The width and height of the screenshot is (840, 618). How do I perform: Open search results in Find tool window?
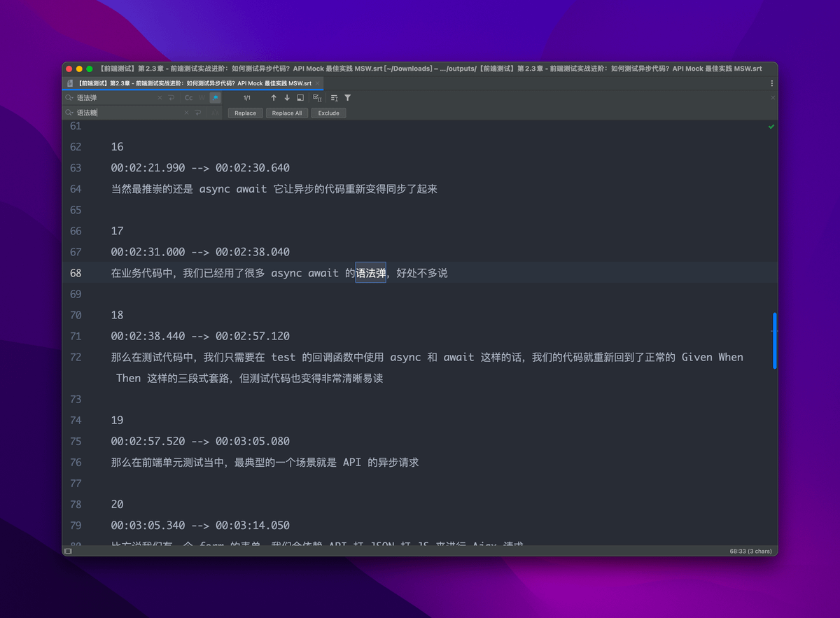click(300, 98)
